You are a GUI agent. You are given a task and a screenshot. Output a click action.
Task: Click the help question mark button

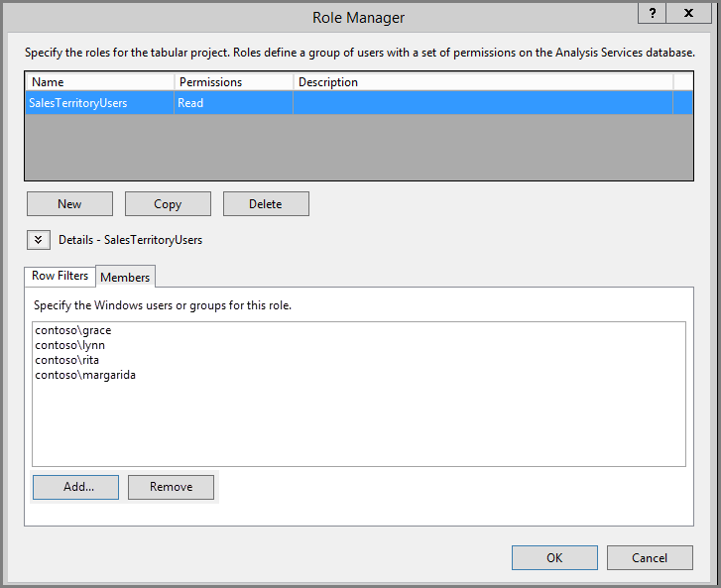pyautogui.click(x=652, y=13)
